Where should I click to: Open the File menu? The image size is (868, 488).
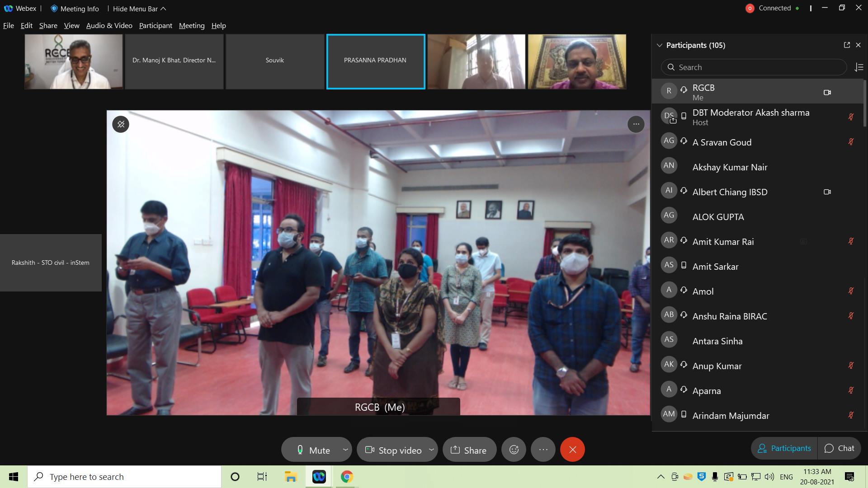[9, 26]
